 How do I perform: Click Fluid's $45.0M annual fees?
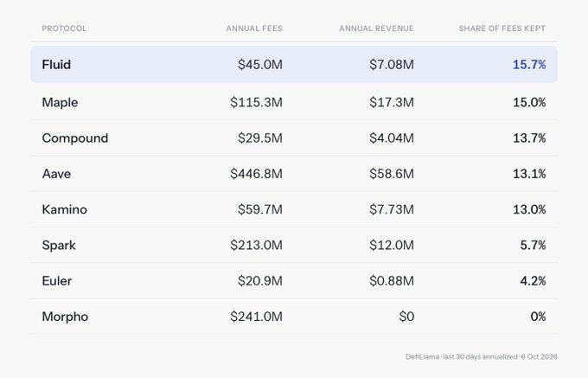[260, 65]
